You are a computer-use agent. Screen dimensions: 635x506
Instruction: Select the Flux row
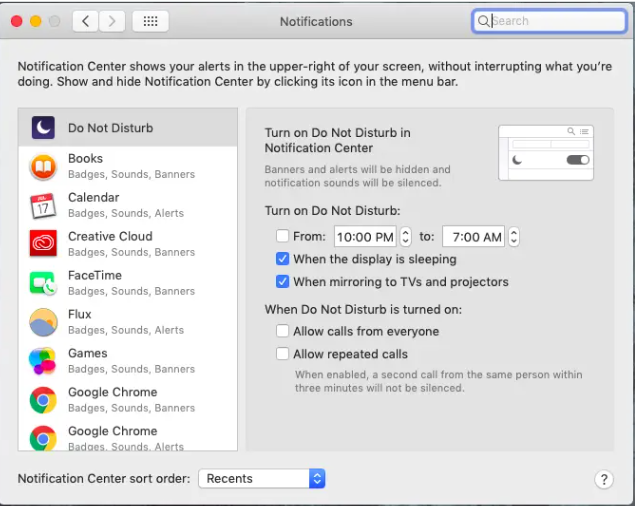[x=128, y=322]
